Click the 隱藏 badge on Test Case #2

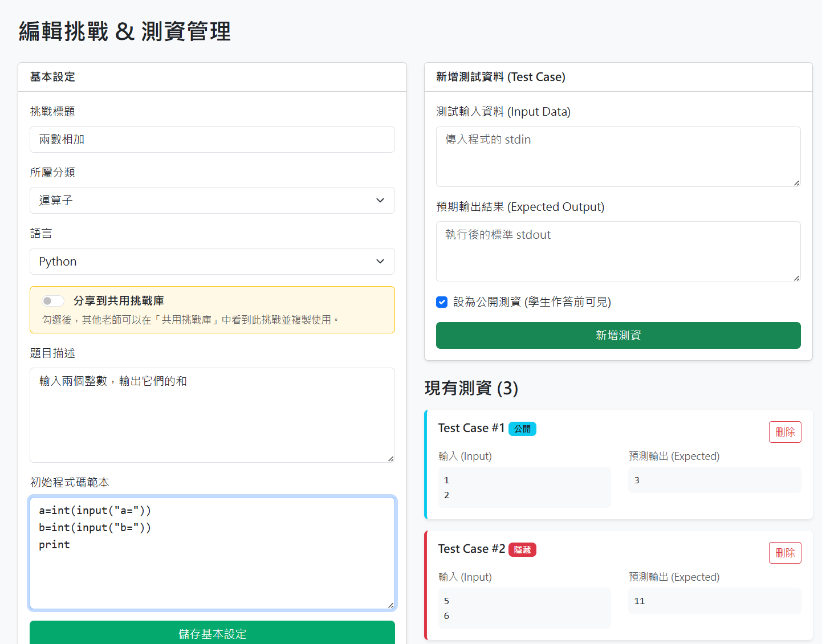(x=522, y=549)
